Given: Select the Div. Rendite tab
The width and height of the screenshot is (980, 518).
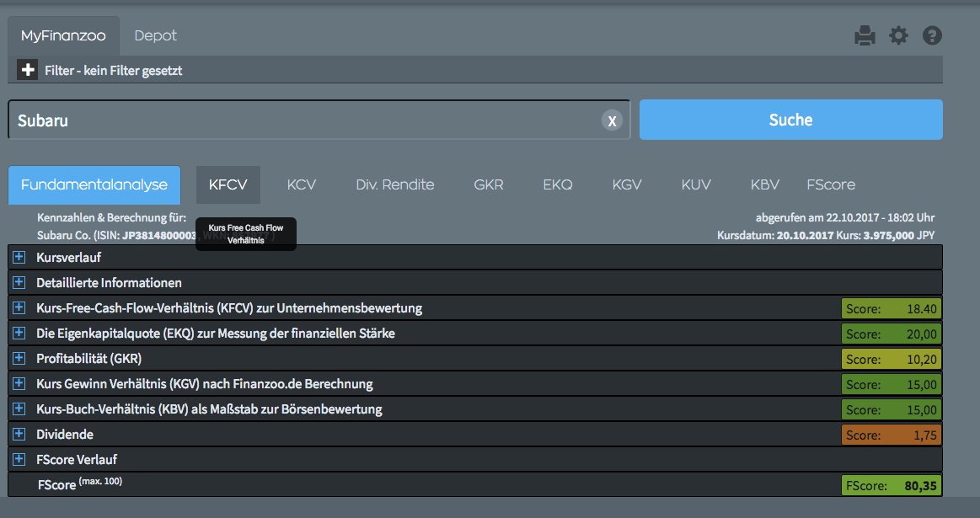Looking at the screenshot, I should point(394,184).
